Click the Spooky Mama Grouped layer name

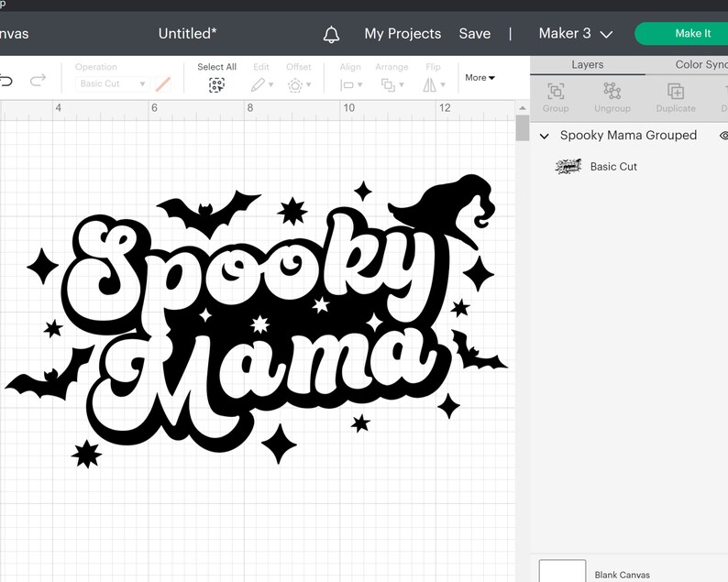[628, 135]
